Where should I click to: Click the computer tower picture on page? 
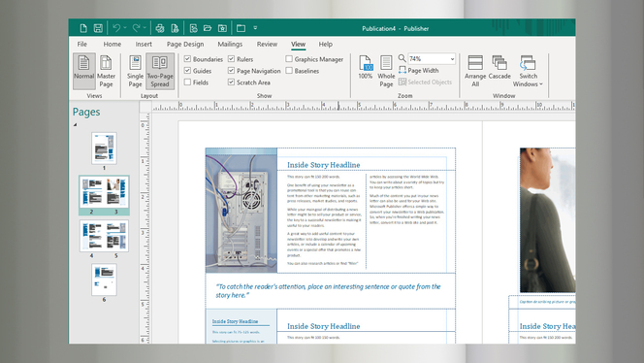pyautogui.click(x=241, y=211)
